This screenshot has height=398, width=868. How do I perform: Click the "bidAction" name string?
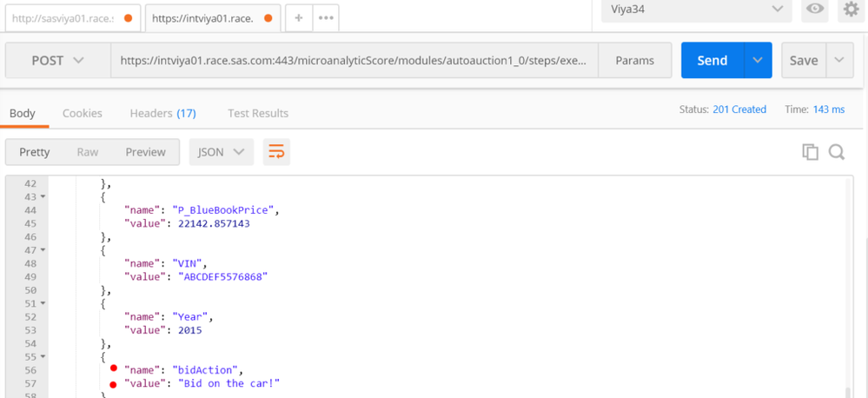click(205, 370)
